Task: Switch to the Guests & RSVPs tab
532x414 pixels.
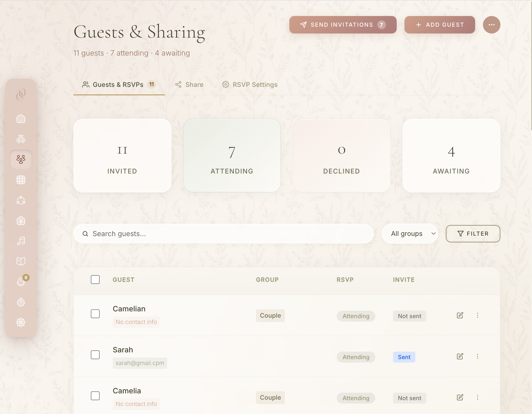Action: coord(119,85)
